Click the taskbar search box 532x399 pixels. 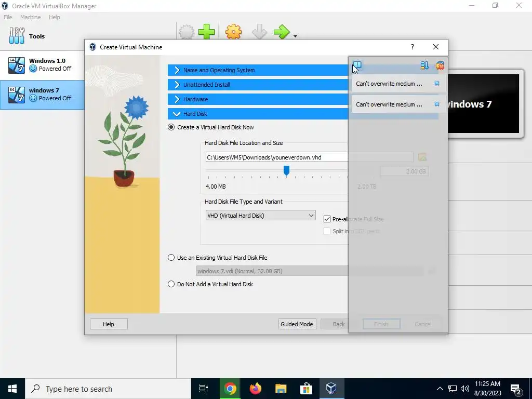click(108, 389)
